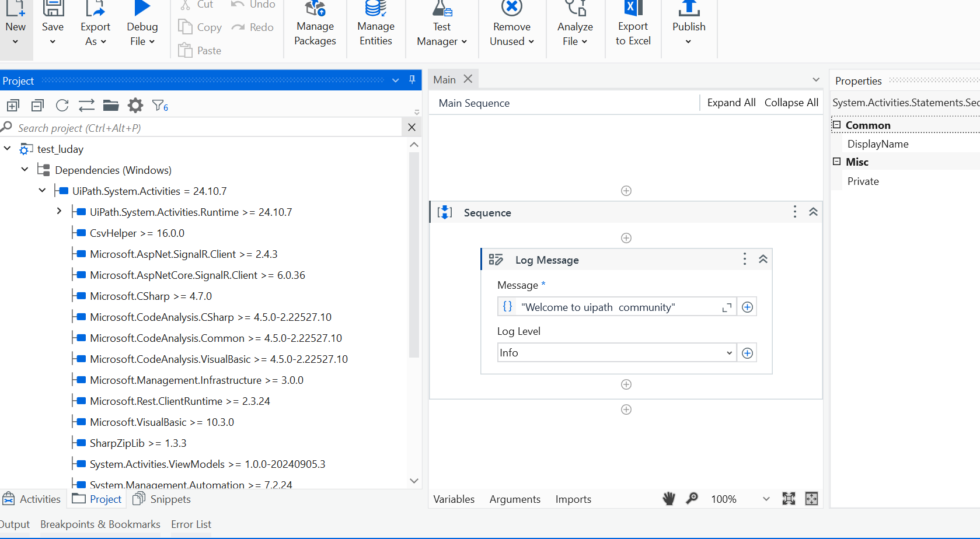Open project settings via gear icon
Viewport: 980px width, 539px height.
135,105
